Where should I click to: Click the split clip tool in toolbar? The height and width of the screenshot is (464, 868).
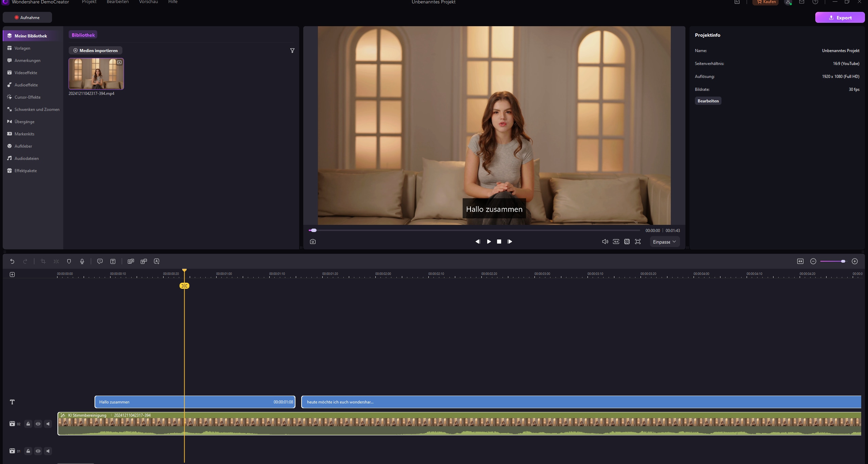pyautogui.click(x=56, y=261)
